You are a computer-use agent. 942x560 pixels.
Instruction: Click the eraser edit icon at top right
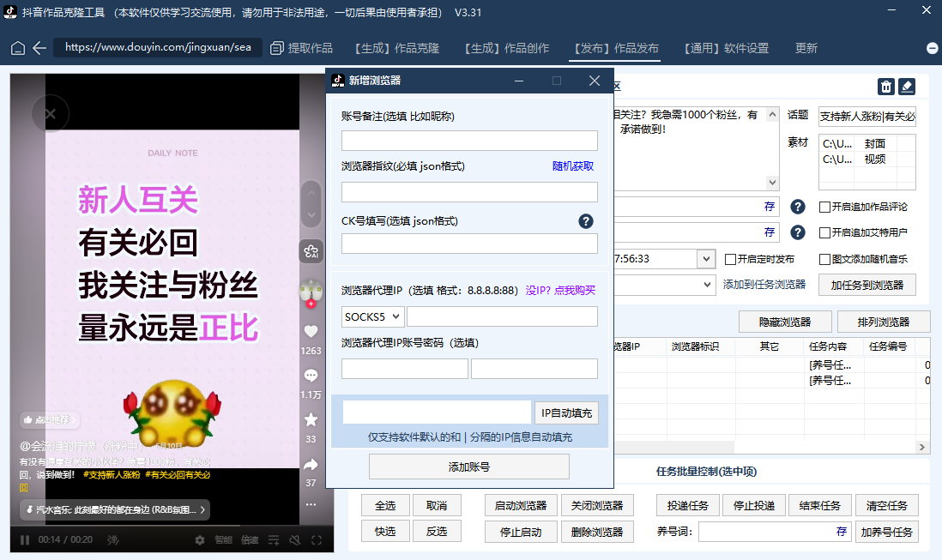click(907, 87)
